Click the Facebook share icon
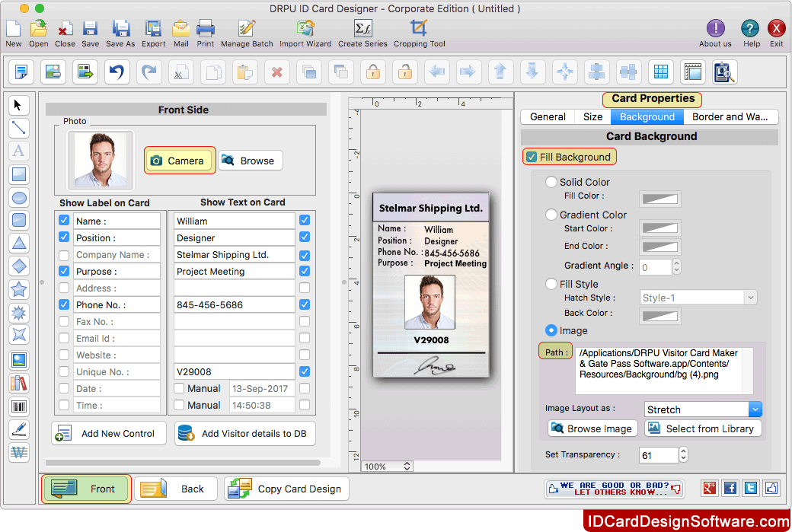The height and width of the screenshot is (532, 792). click(730, 488)
